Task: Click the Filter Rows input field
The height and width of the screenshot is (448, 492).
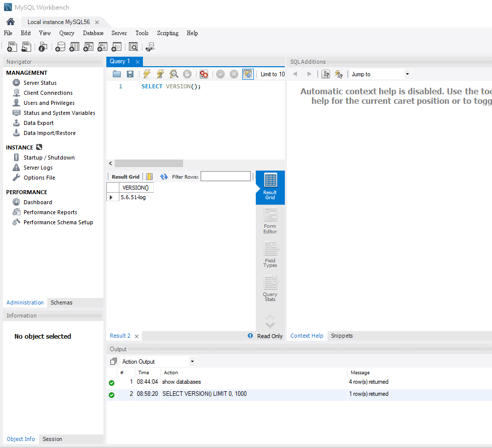Action: point(226,176)
